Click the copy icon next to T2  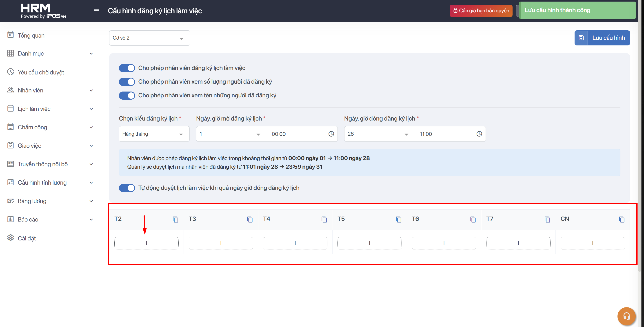click(175, 219)
